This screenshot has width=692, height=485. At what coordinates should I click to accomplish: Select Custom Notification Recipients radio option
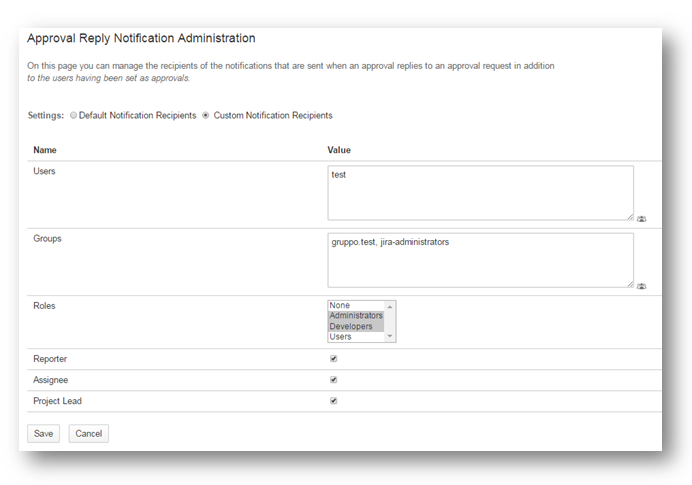click(206, 116)
